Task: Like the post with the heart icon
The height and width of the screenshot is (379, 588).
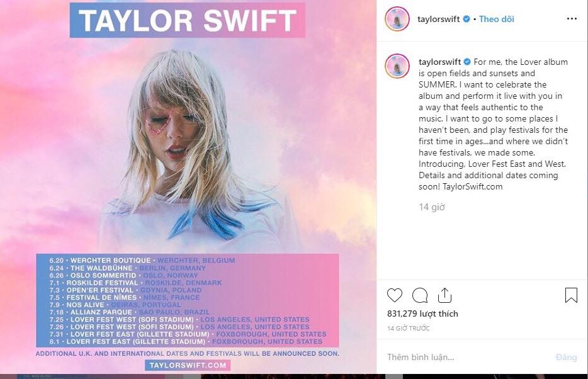Action: [x=395, y=295]
